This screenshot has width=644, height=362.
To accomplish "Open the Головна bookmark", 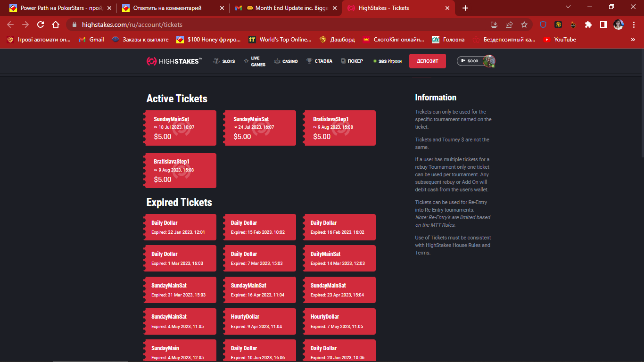I will tap(448, 40).
